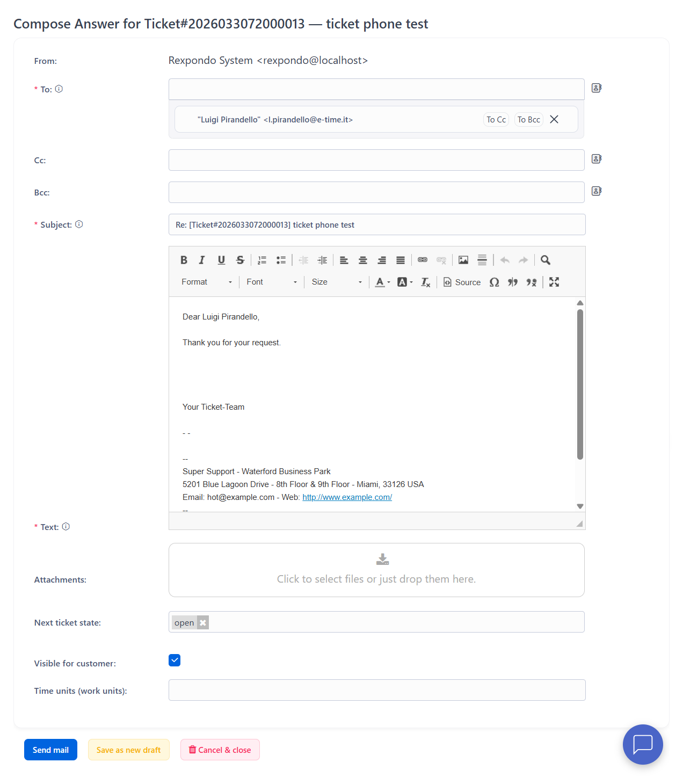Viewport: 683px width, 784px height.
Task: Increase indent in editor
Action: click(322, 260)
